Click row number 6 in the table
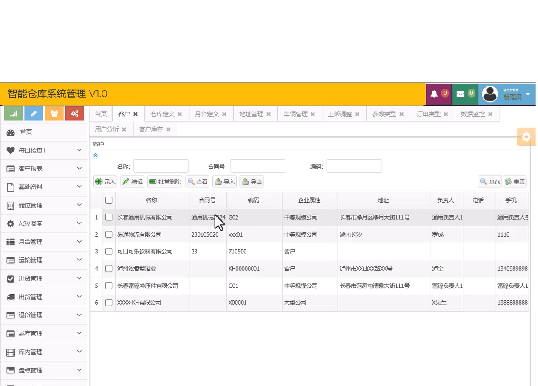Screen dimensions: 538x386 coord(96,303)
